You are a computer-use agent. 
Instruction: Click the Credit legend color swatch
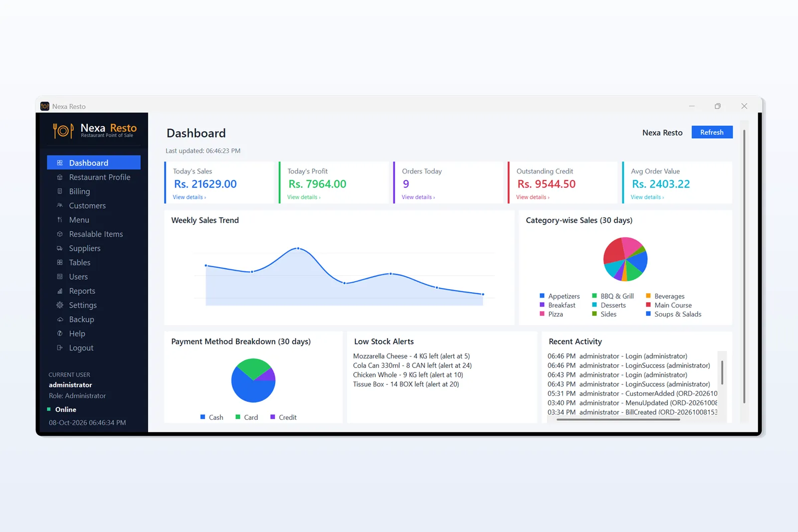point(273,417)
